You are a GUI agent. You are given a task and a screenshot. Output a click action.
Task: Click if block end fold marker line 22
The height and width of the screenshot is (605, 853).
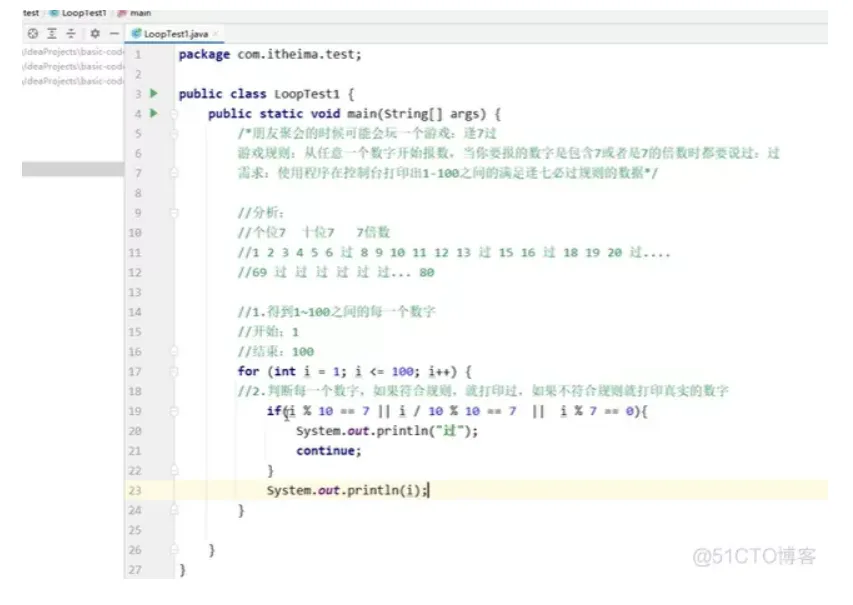[x=174, y=471]
